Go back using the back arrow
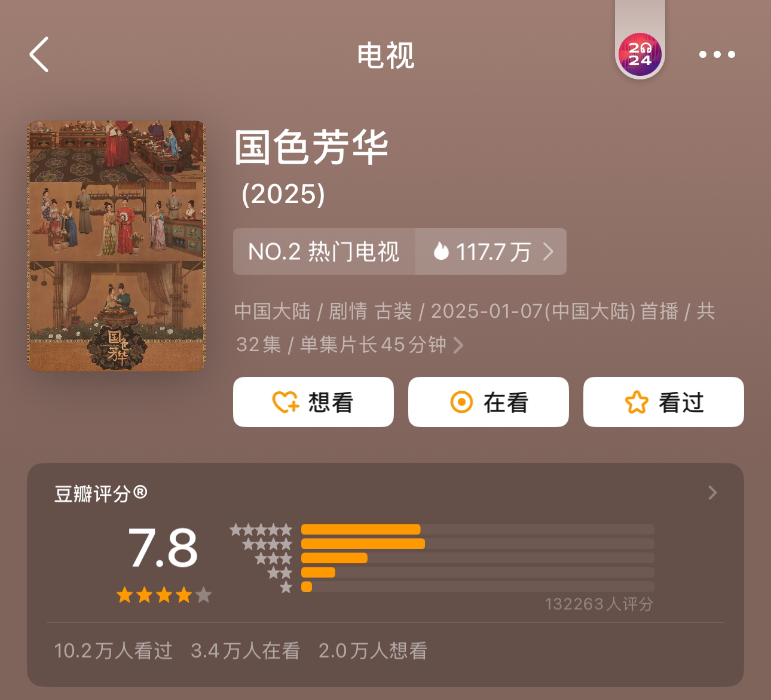Viewport: 771px width, 700px height. 39,54
